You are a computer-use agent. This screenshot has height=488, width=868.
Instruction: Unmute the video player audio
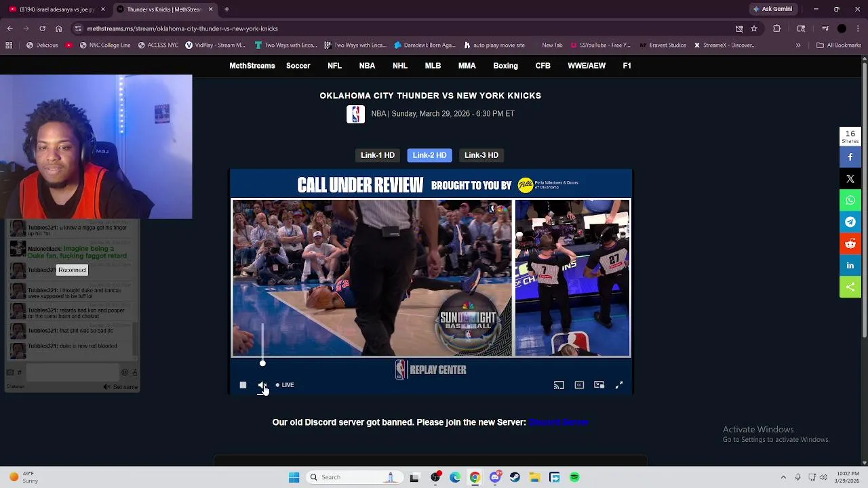click(x=262, y=385)
